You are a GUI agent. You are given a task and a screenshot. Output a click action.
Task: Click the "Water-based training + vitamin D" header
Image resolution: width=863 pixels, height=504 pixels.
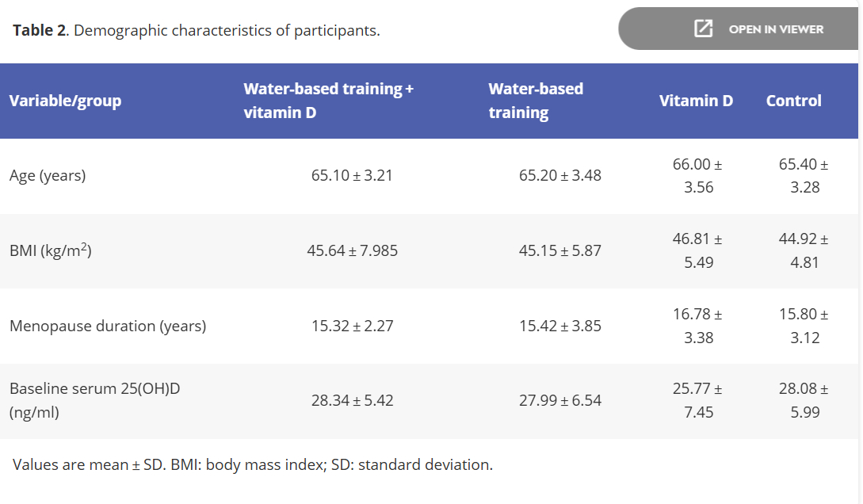[328, 101]
